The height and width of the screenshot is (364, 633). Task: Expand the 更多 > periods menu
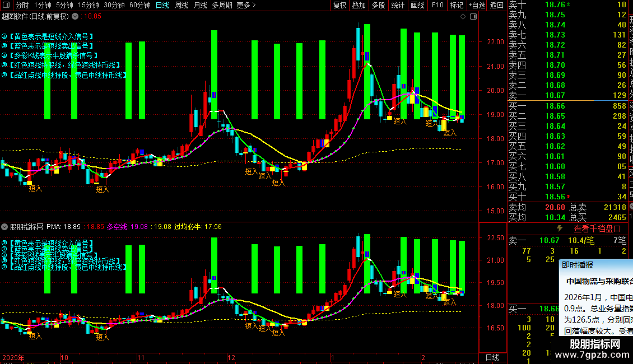point(246,5)
